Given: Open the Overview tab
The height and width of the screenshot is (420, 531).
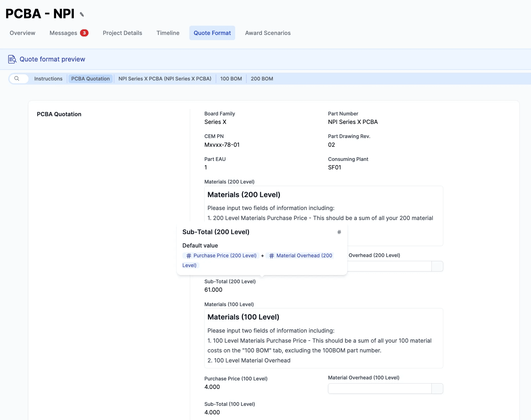Looking at the screenshot, I should pos(22,33).
